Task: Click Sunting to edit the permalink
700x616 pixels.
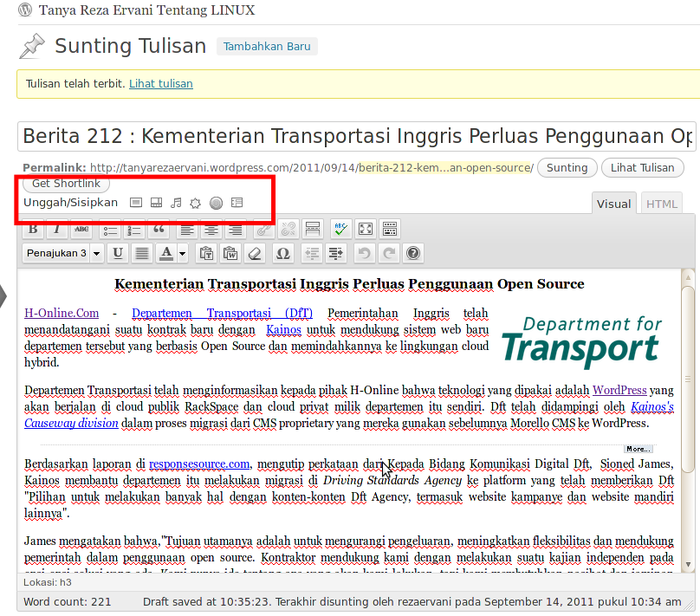Action: [x=567, y=168]
